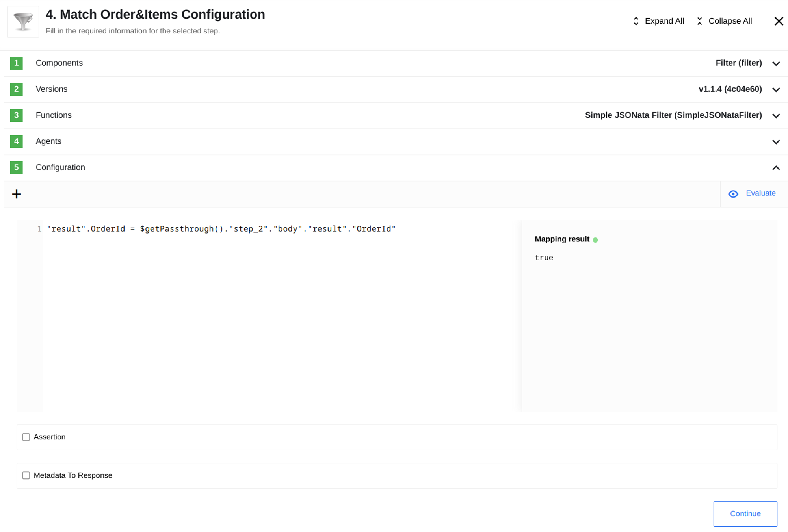This screenshot has width=788, height=532.
Task: Click the Agents section expand chevron icon
Action: 776,141
